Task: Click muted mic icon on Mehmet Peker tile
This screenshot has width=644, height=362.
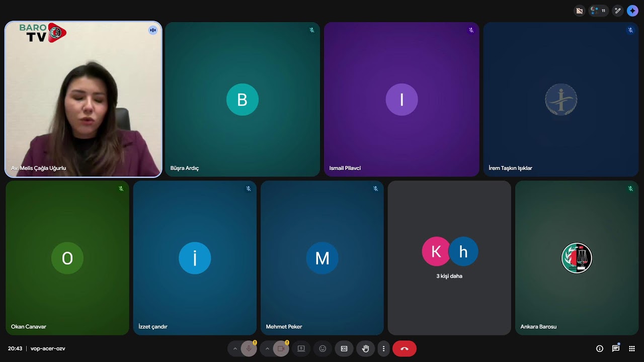Action: coord(376,189)
